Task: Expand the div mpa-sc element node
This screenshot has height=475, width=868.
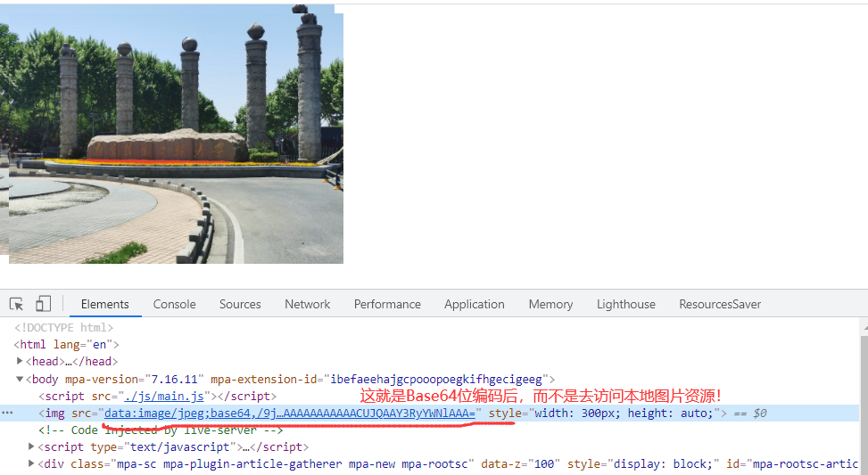Action: click(x=31, y=464)
